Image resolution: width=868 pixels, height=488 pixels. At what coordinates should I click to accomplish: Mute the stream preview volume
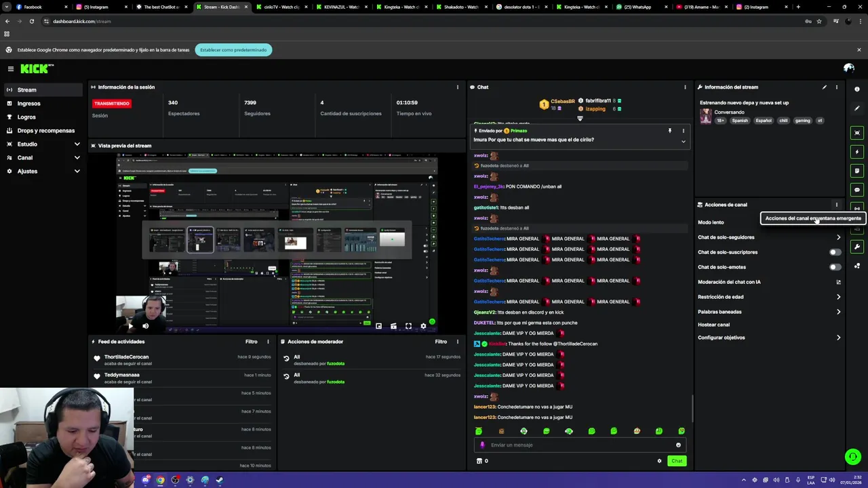[145, 326]
